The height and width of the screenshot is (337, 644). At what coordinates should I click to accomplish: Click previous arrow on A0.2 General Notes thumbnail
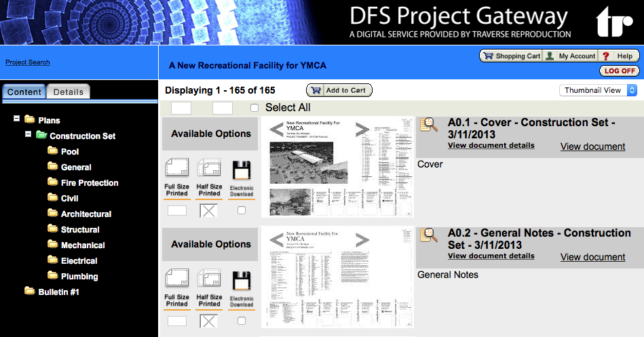(276, 240)
